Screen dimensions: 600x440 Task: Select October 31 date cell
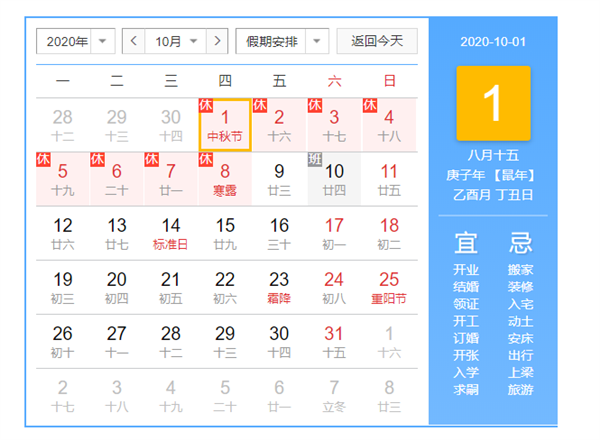pyautogui.click(x=334, y=341)
